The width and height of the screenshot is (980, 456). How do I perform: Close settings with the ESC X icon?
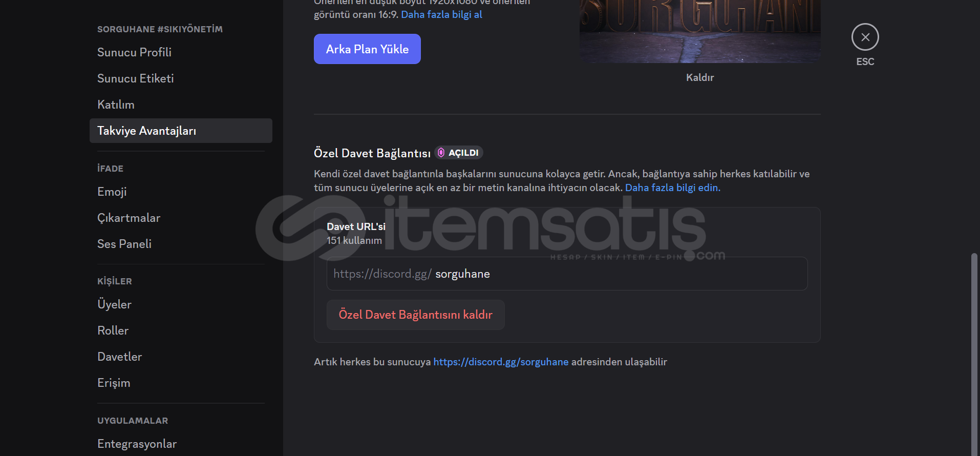click(x=865, y=37)
